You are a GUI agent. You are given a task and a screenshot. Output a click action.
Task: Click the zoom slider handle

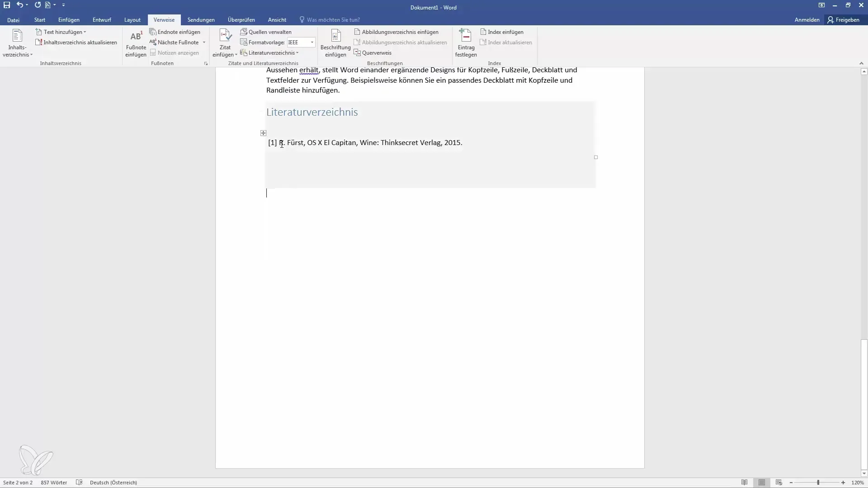[x=818, y=483]
